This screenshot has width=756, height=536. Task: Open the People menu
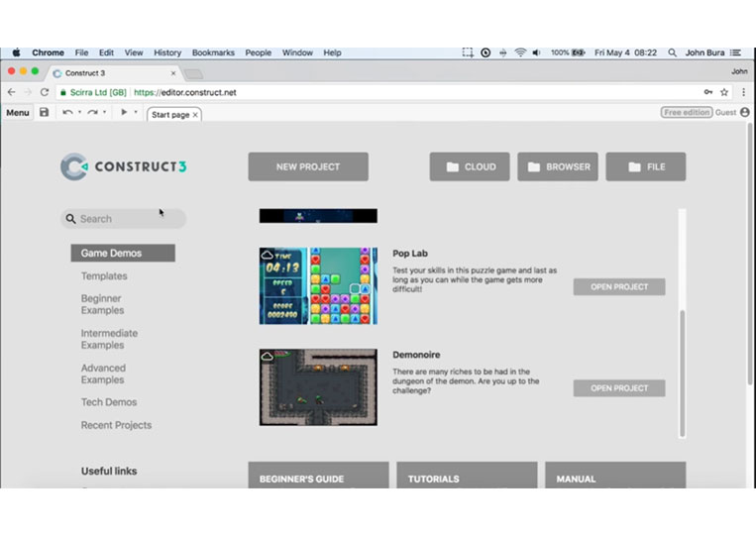(258, 53)
